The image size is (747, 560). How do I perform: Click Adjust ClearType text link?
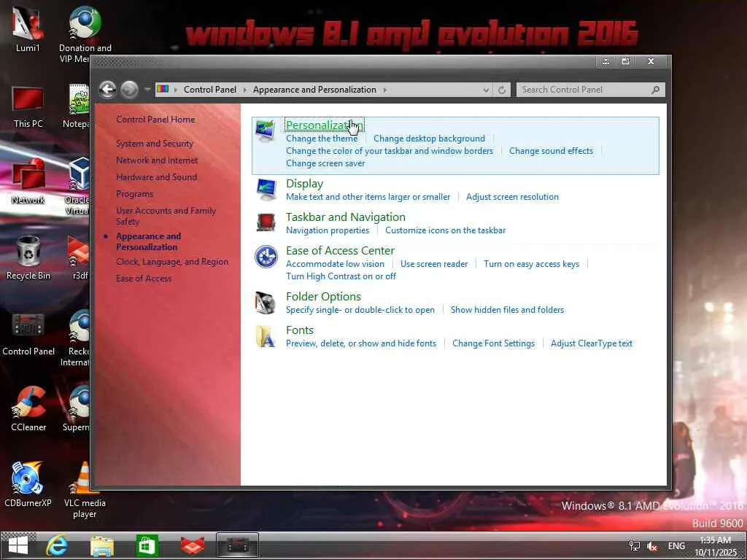[x=592, y=343]
